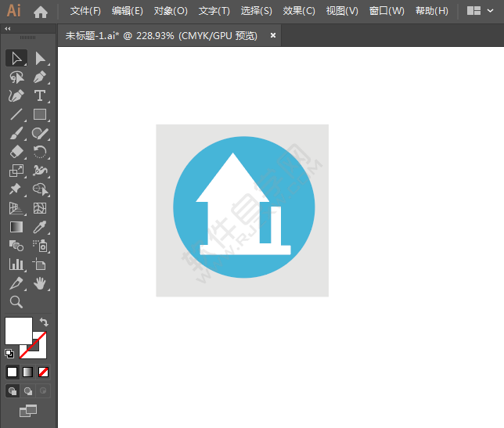Select the Gradient tool
Viewport: 504px width, 428px height.
(16, 227)
